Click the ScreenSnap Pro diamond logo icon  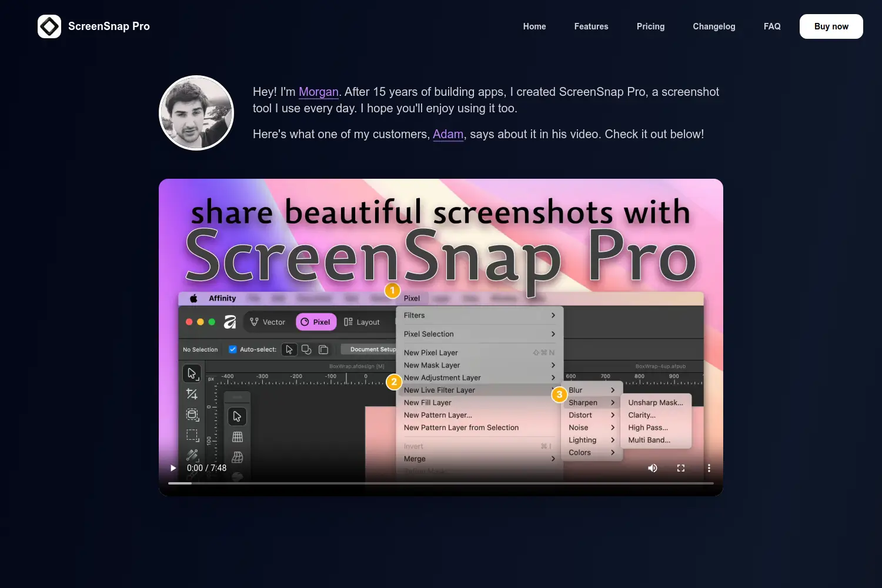point(49,26)
